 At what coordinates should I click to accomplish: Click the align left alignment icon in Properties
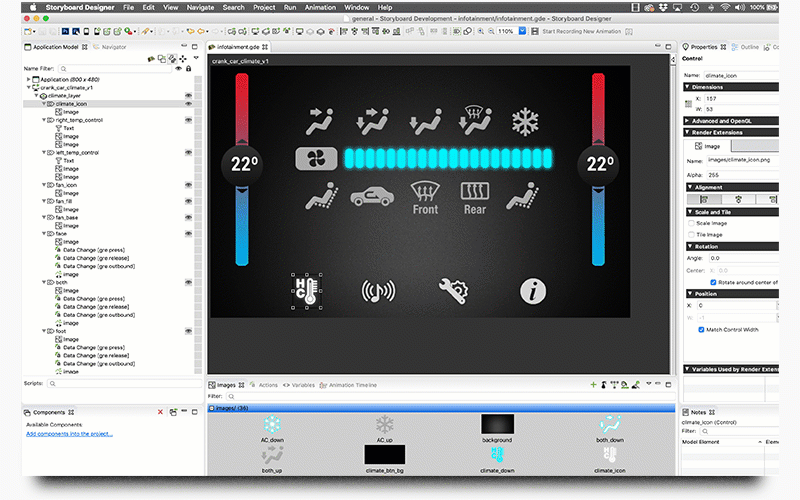tap(704, 199)
